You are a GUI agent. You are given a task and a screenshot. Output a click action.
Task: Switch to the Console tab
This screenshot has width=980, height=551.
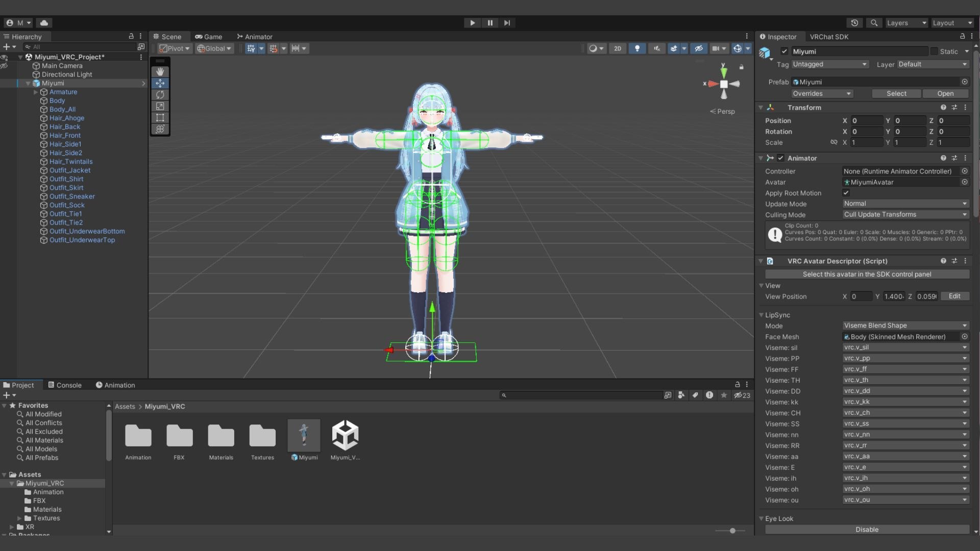(x=65, y=385)
